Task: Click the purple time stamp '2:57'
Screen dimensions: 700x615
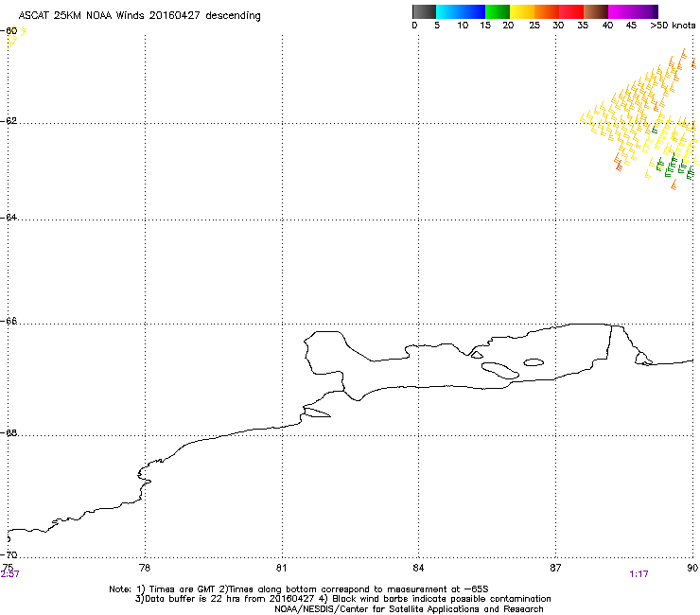Action: pyautogui.click(x=9, y=574)
